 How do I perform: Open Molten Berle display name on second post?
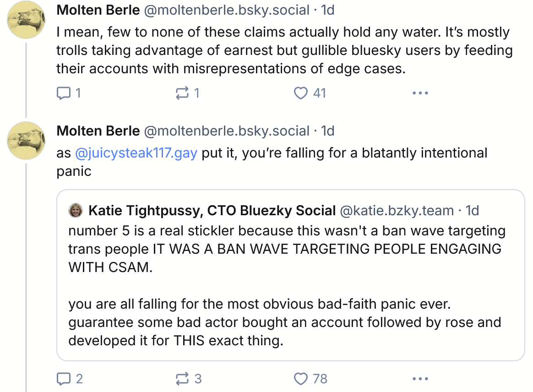pyautogui.click(x=98, y=131)
